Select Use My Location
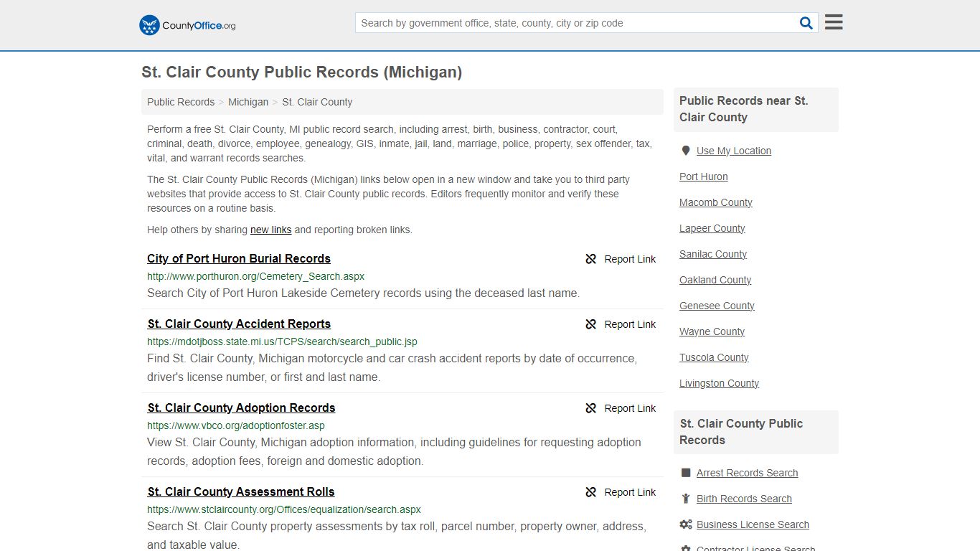This screenshot has height=551, width=980. pos(734,151)
